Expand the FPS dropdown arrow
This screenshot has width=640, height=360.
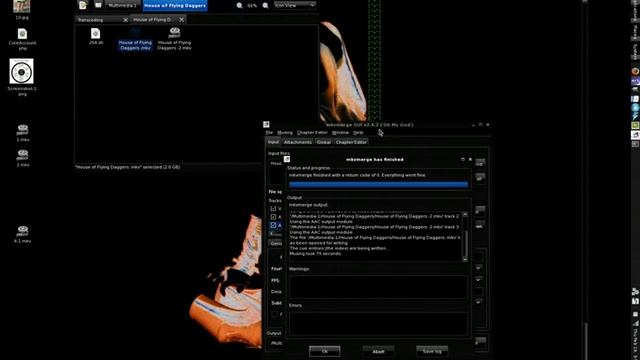point(478,280)
